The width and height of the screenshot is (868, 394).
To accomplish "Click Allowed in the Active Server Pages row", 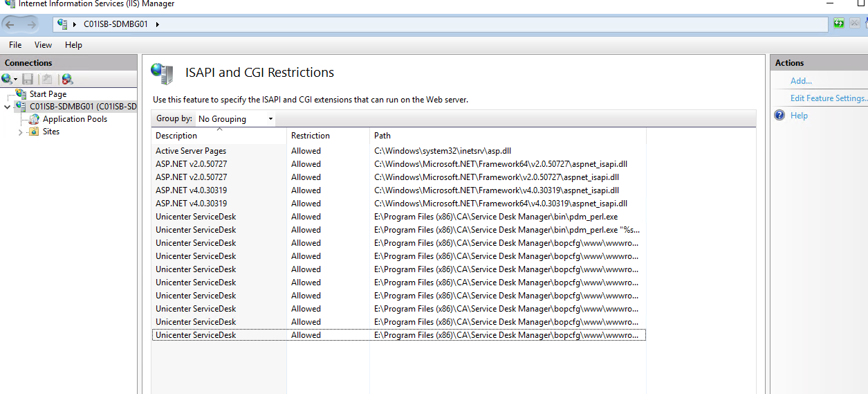I will pyautogui.click(x=306, y=151).
